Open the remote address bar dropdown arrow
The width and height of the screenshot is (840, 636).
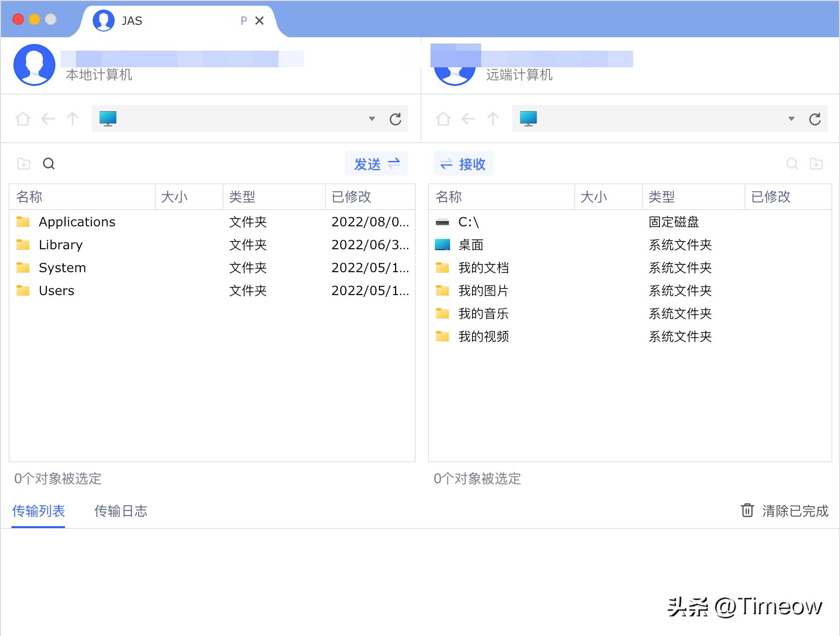pyautogui.click(x=791, y=119)
